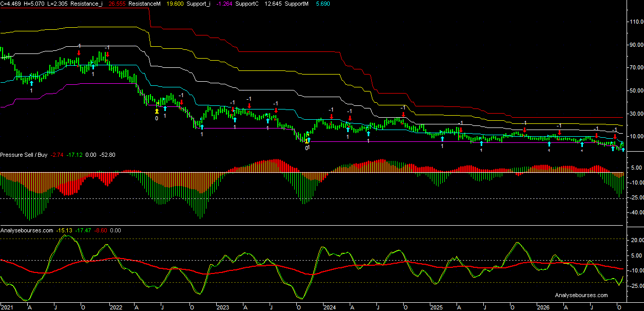This screenshot has height=311, width=644.
Task: Click the 30.00 price axis label
Action: coord(637,114)
